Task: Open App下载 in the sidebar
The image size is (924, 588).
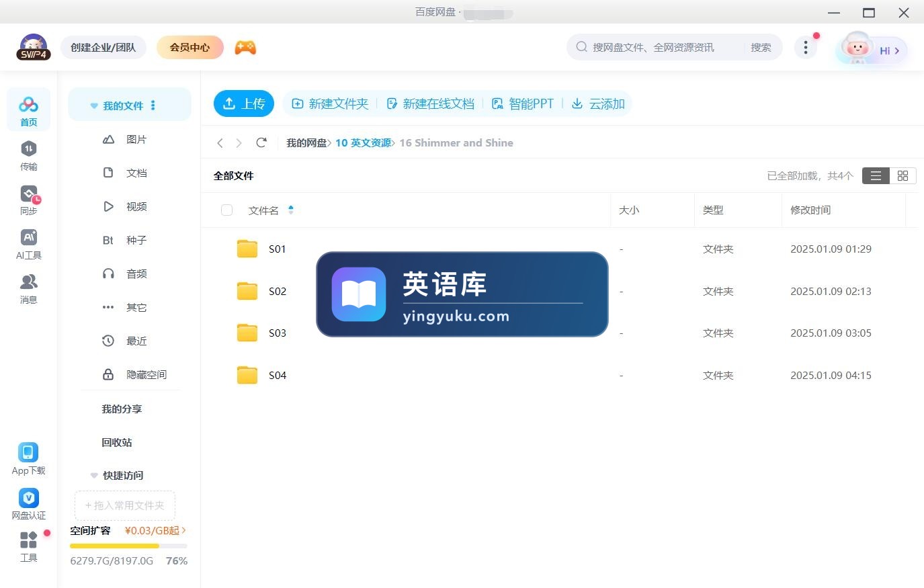Action: [x=28, y=459]
